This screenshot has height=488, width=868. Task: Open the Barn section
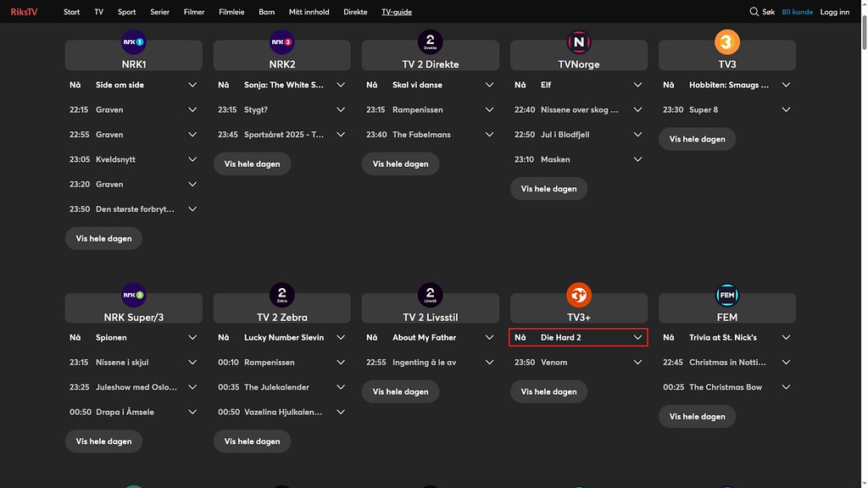pos(267,12)
